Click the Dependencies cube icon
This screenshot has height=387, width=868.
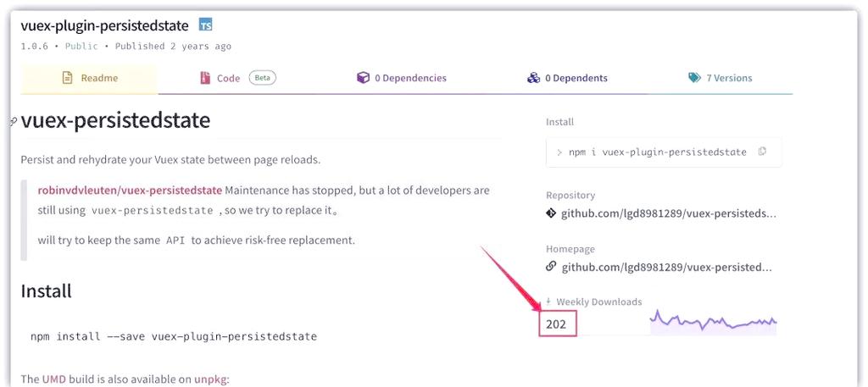[363, 78]
